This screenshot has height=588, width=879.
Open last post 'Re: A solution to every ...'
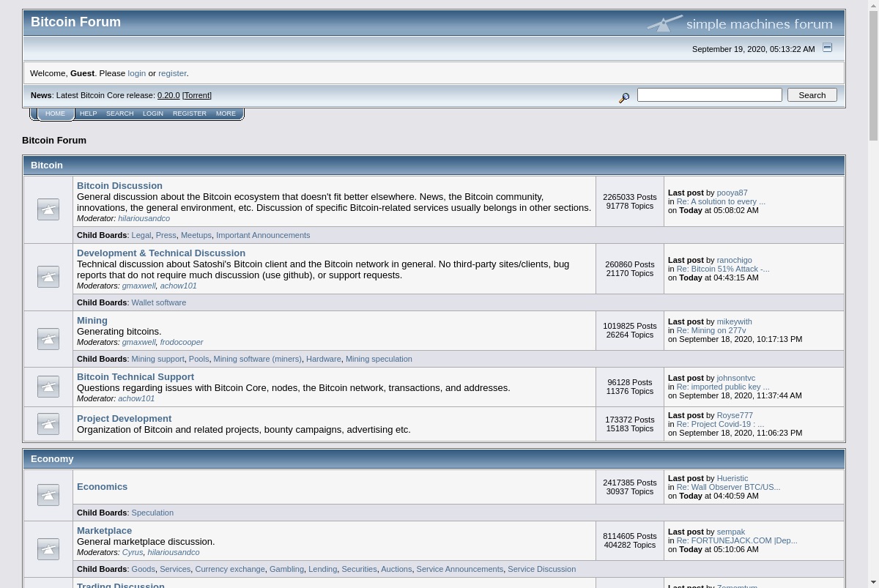[721, 202]
